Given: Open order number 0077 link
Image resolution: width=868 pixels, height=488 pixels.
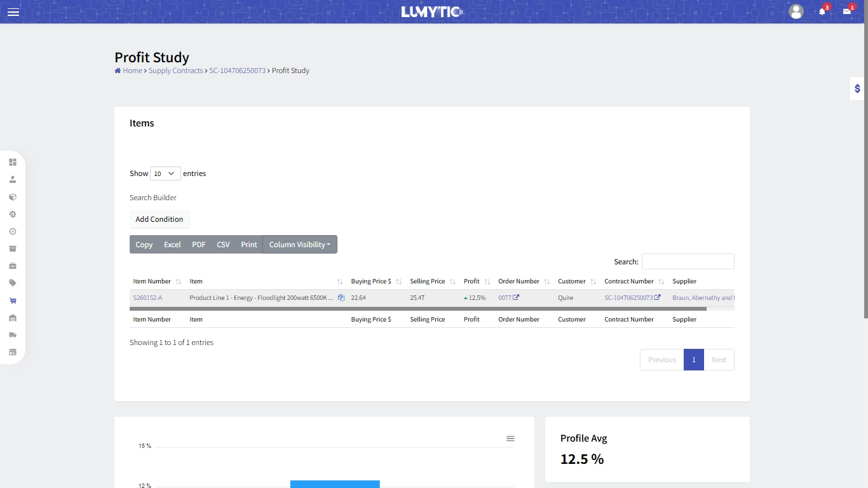Looking at the screenshot, I should click(x=505, y=297).
